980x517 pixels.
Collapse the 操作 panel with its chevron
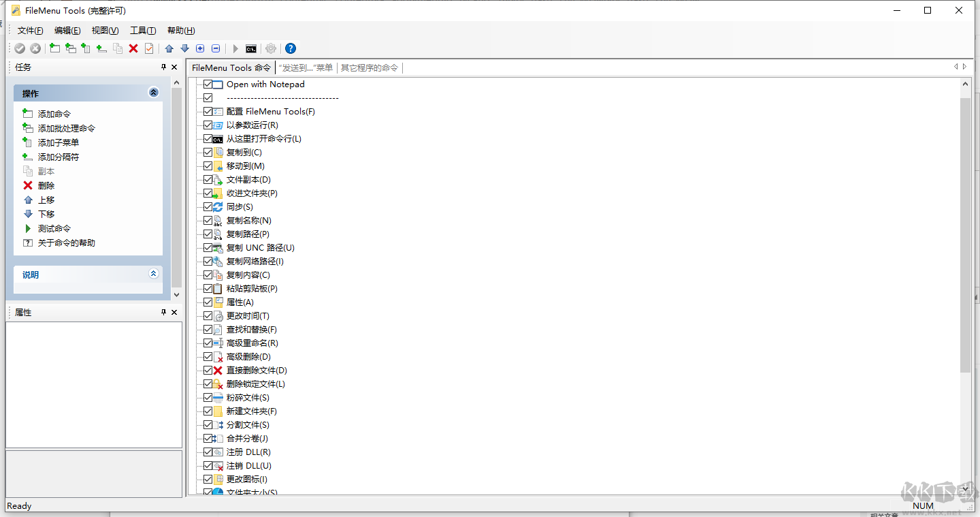coord(153,93)
